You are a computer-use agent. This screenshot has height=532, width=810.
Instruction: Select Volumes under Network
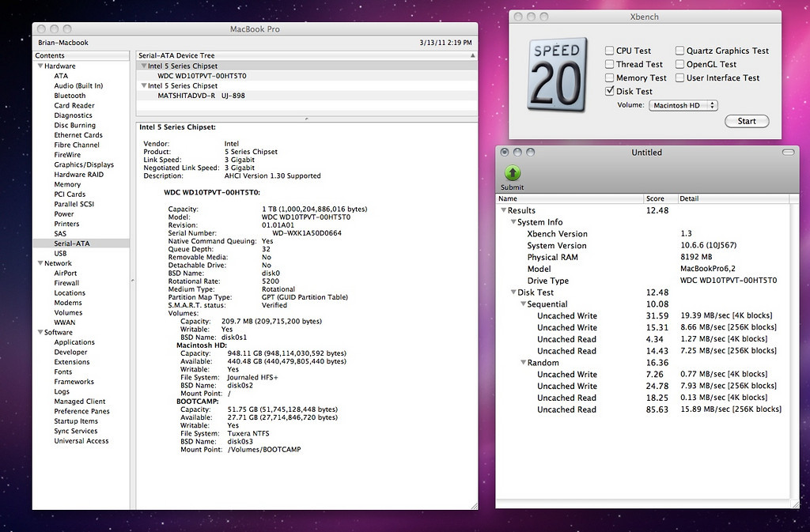pos(68,313)
